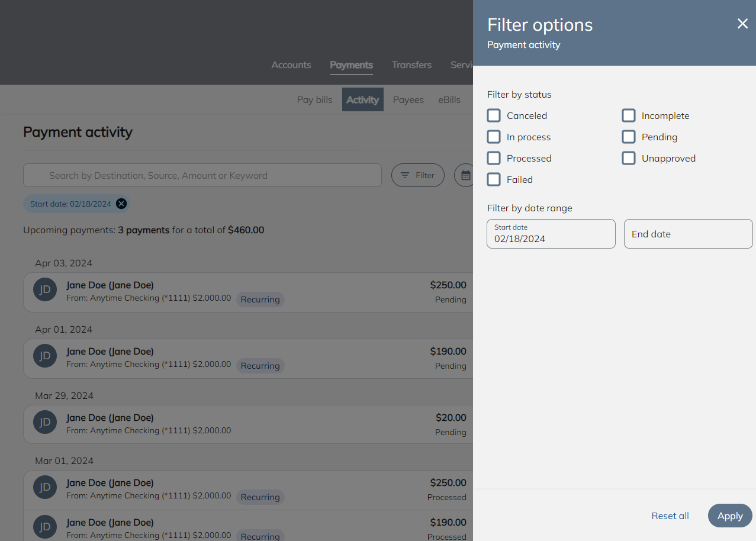Check the Unapproved status checkbox
Screen dimensions: 756x541
pos(629,158)
